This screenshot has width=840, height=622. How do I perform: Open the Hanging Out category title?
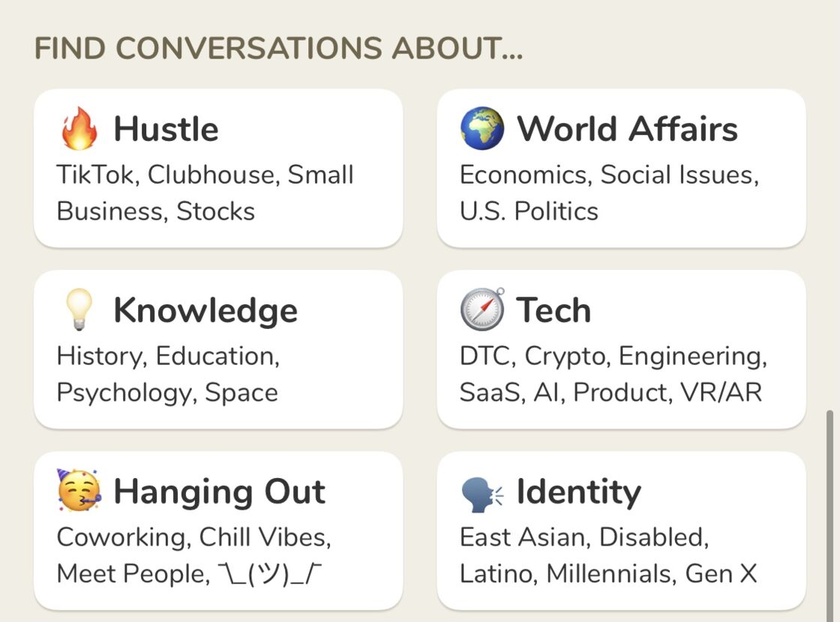(220, 492)
